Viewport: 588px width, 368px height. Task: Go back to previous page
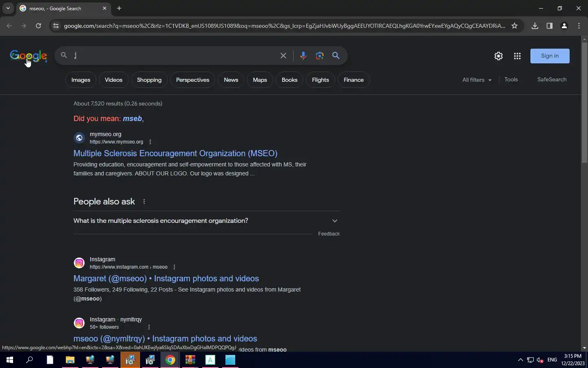9,26
